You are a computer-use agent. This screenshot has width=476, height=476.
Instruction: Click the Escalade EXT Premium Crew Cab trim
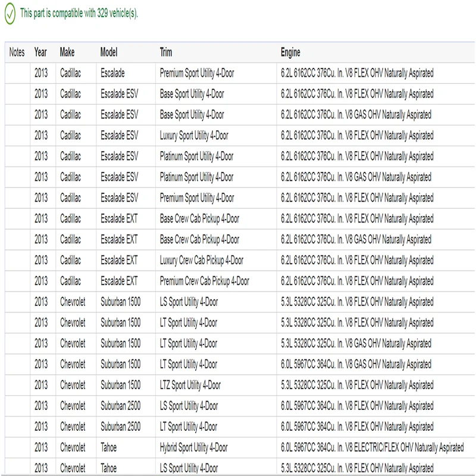[204, 281]
